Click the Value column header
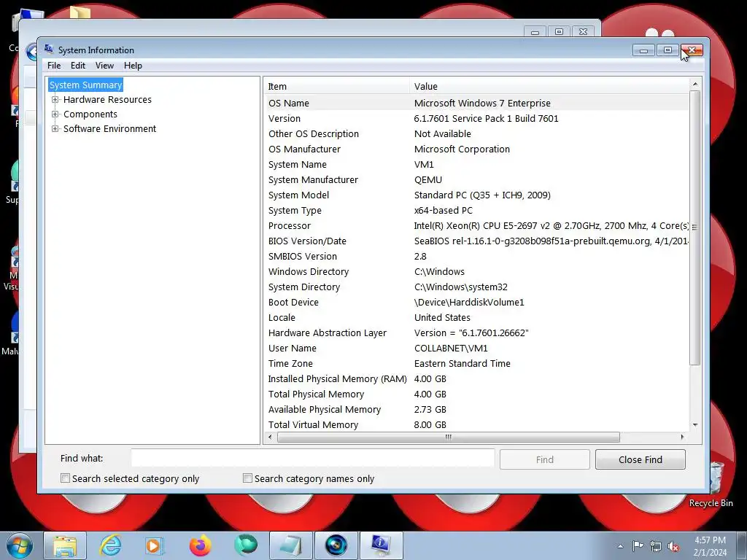 point(549,86)
